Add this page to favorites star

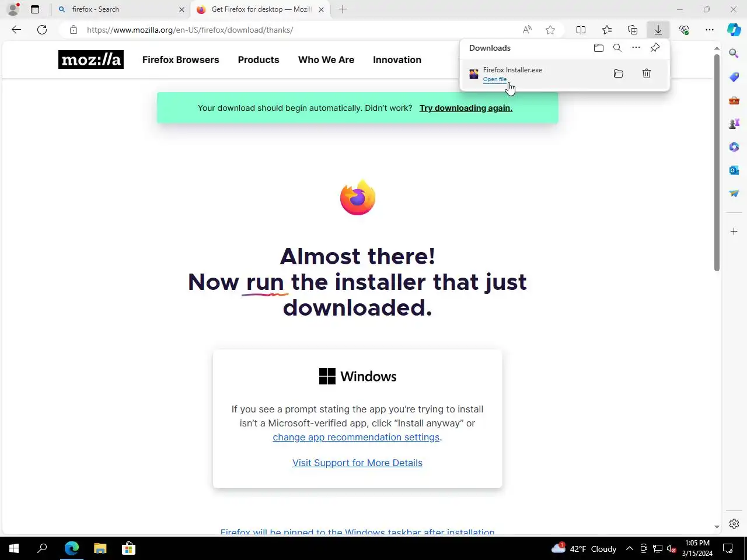click(550, 30)
